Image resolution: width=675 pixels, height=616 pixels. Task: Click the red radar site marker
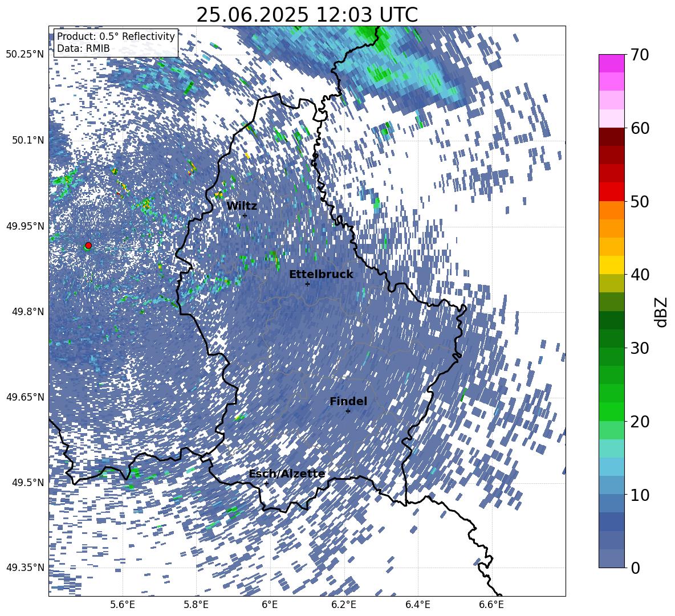tap(88, 245)
